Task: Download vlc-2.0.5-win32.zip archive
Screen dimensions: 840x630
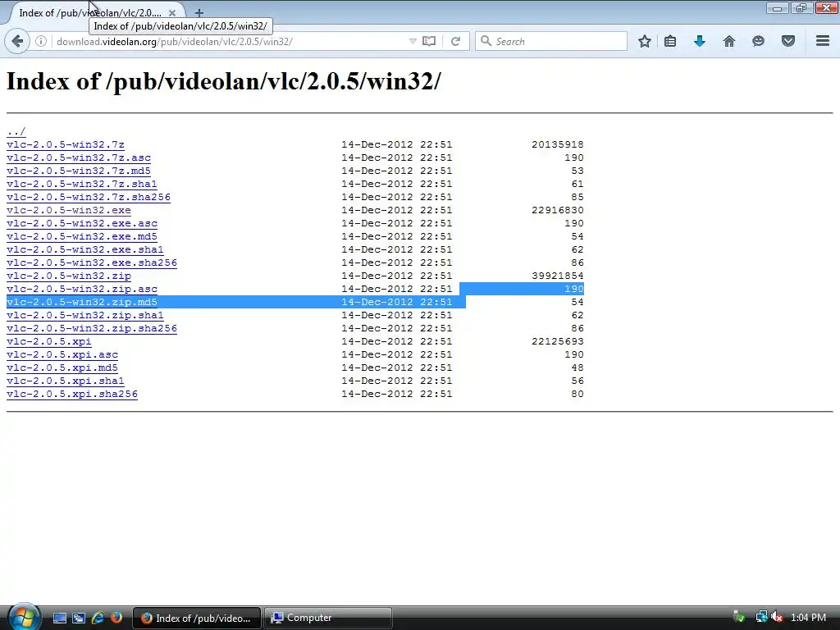Action: (69, 276)
